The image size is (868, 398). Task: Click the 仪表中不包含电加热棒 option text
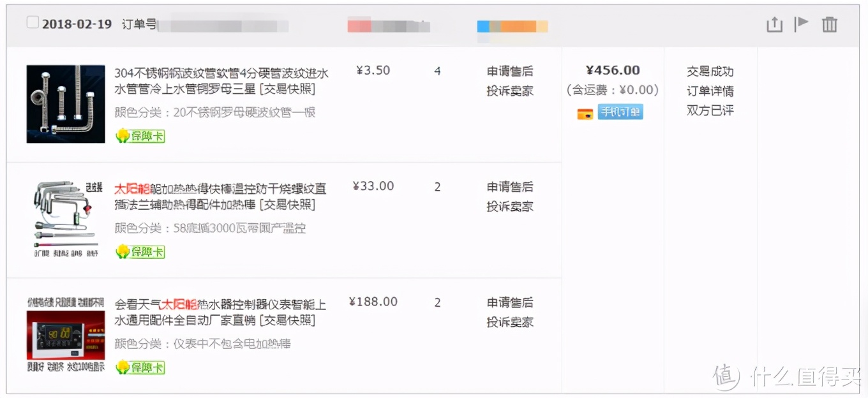202,344
